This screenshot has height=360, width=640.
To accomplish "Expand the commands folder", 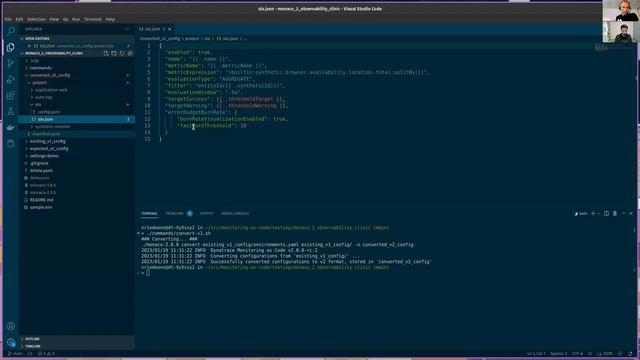I will point(40,68).
